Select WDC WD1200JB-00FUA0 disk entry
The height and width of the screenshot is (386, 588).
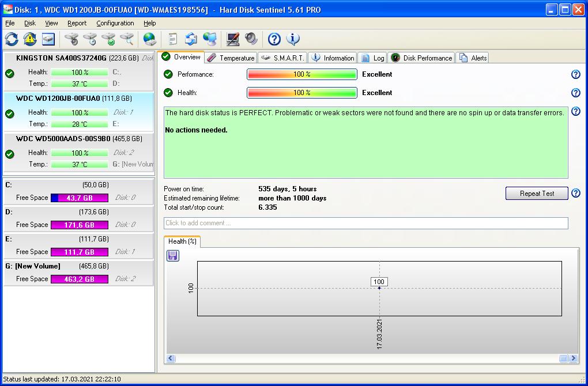tap(78, 111)
